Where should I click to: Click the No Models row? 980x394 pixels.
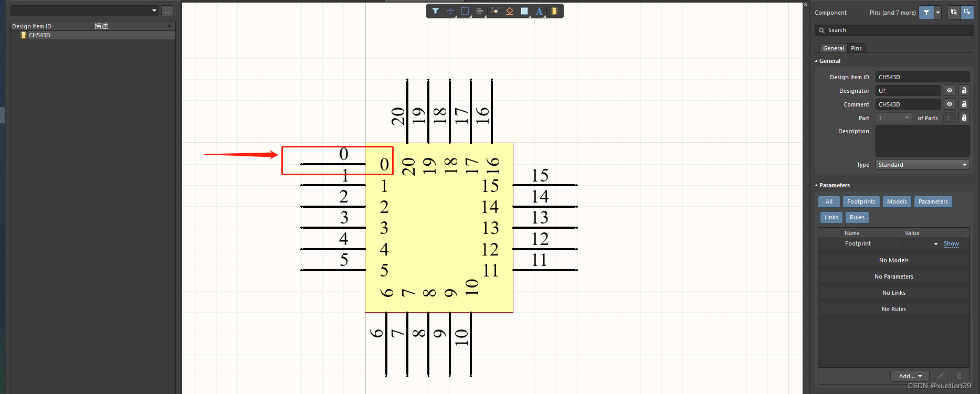(x=893, y=260)
